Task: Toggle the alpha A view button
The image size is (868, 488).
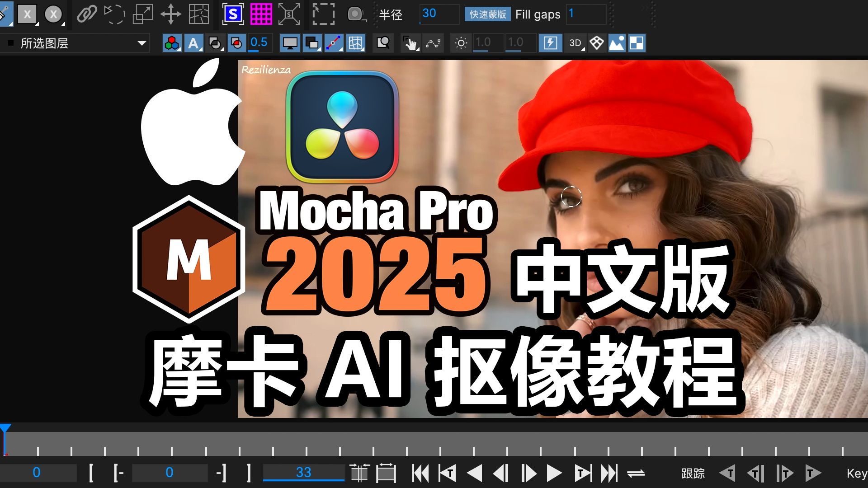Action: pos(193,43)
